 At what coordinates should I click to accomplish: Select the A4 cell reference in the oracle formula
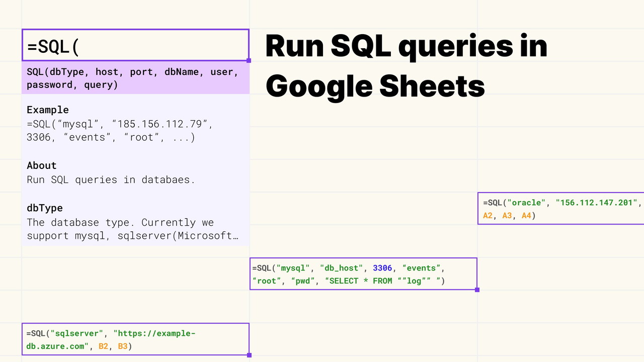[x=526, y=216]
